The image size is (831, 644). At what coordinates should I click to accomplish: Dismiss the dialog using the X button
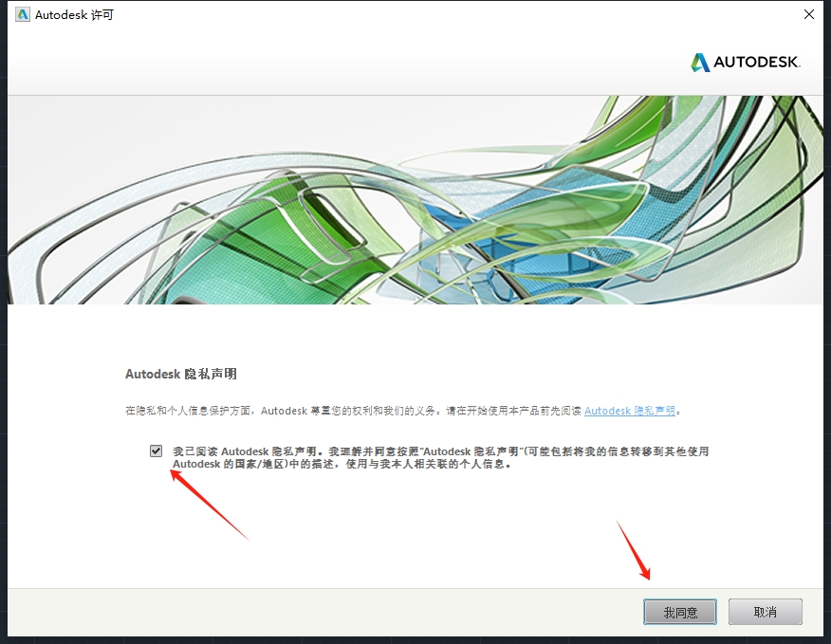[x=807, y=14]
